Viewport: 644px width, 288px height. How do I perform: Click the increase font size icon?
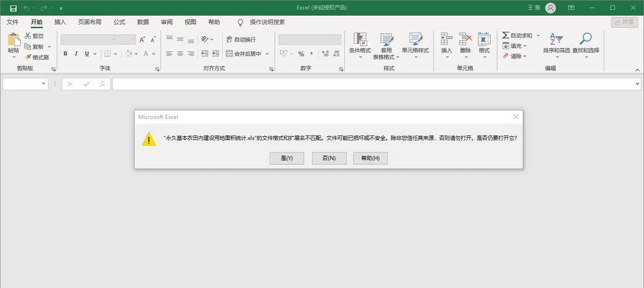142,39
